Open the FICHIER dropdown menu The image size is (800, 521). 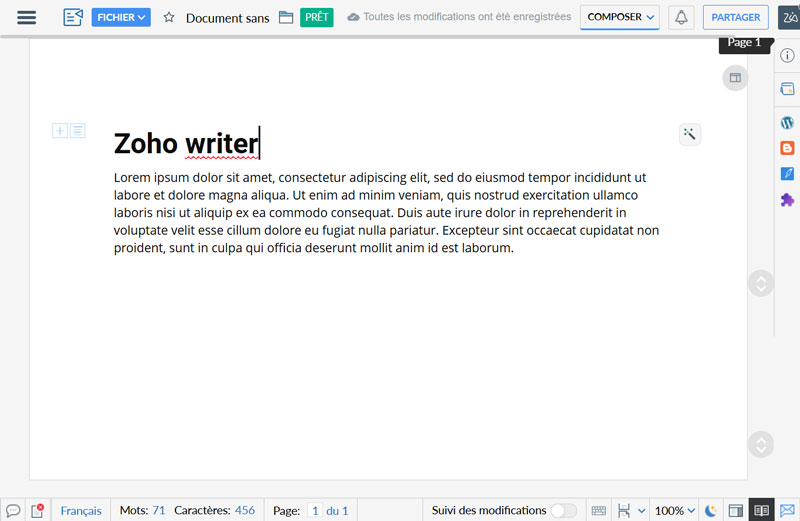coord(121,17)
